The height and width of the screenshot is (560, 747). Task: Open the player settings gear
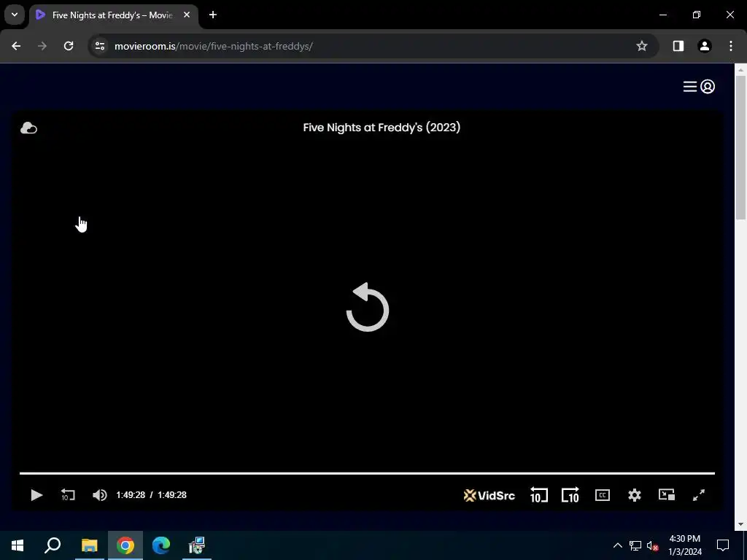pyautogui.click(x=635, y=495)
